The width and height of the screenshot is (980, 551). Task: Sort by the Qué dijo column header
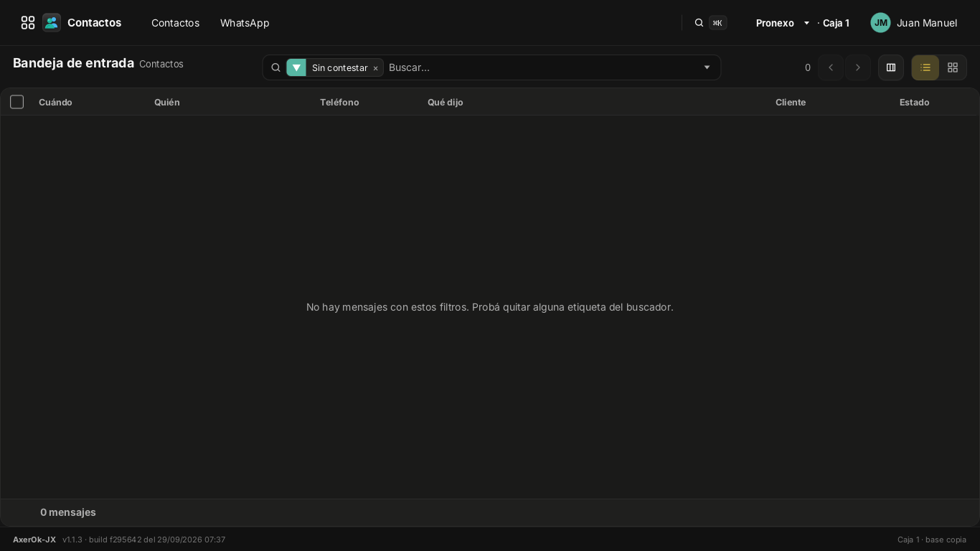[446, 103]
